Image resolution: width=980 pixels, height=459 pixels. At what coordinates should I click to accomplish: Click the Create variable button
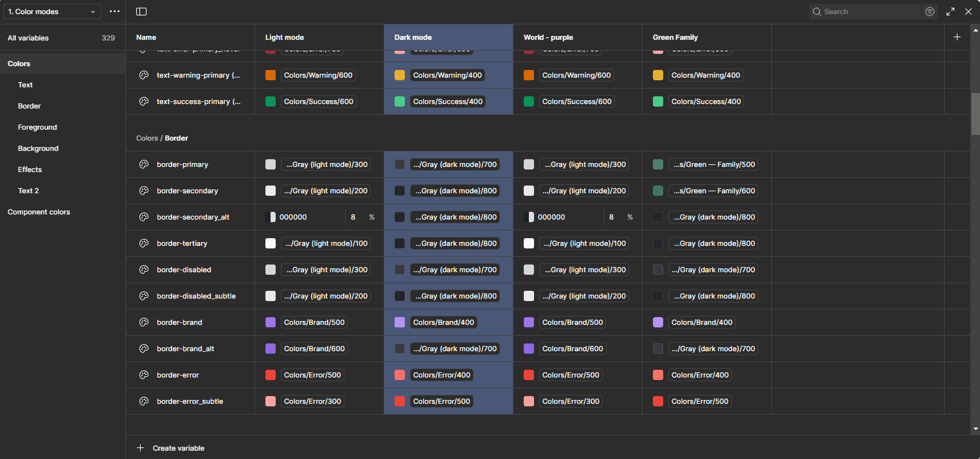point(170,448)
